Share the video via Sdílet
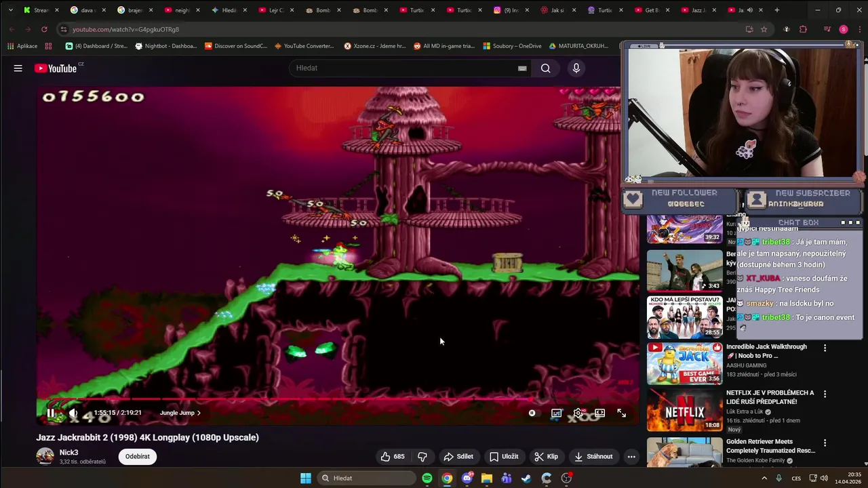The image size is (868, 488). click(458, 456)
